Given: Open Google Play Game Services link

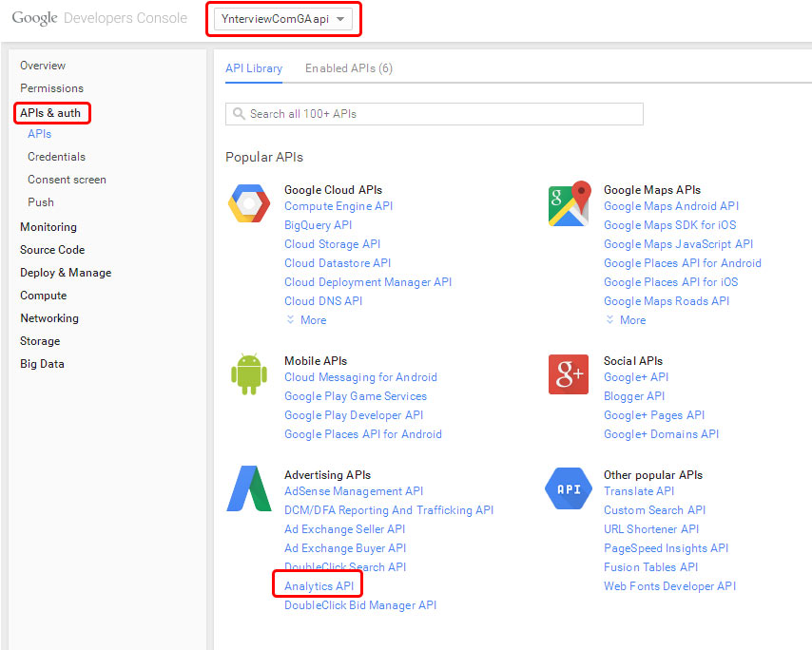Looking at the screenshot, I should pyautogui.click(x=356, y=396).
